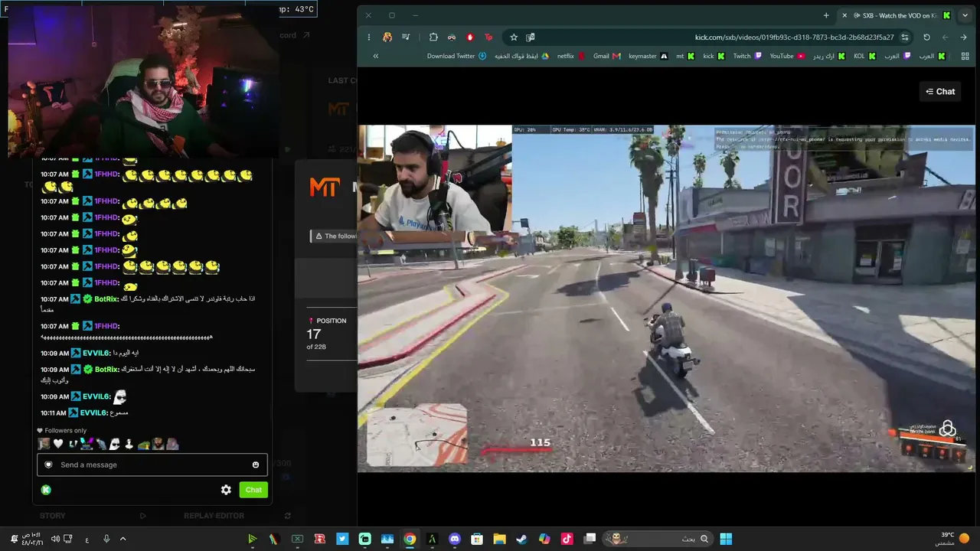This screenshot has height=551, width=980.
Task: Open the Download Twitter bookmark
Action: click(456, 56)
